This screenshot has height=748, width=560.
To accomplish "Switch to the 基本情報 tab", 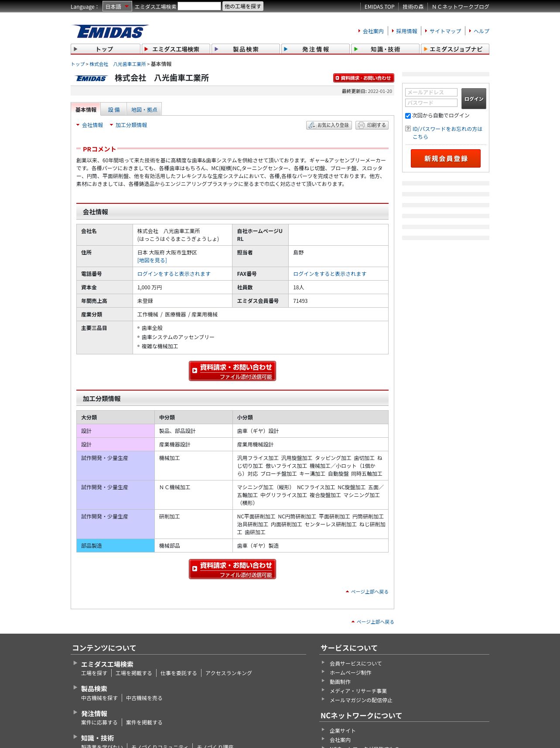I will pyautogui.click(x=86, y=110).
